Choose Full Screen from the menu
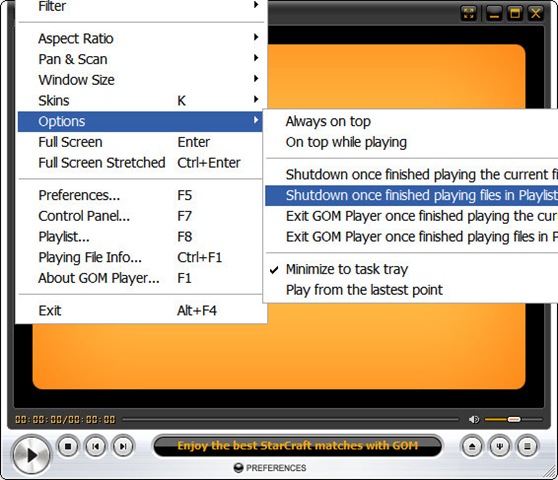 [141, 142]
